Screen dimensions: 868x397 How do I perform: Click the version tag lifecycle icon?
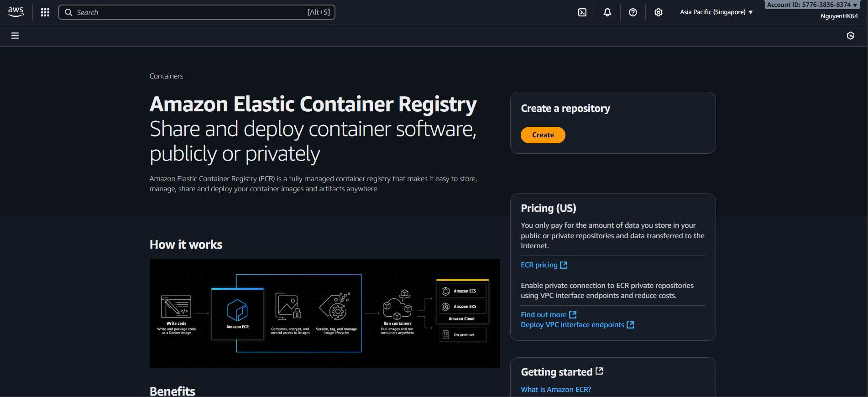click(x=335, y=306)
